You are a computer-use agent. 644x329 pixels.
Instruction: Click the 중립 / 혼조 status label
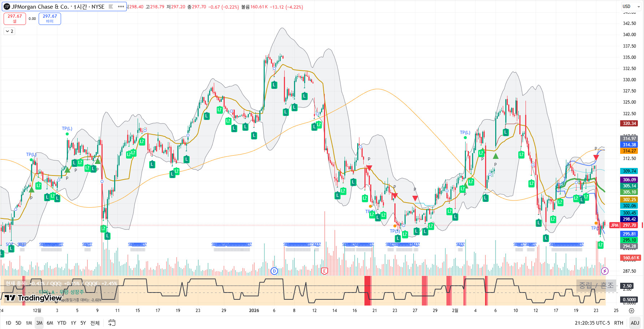tap(596, 285)
